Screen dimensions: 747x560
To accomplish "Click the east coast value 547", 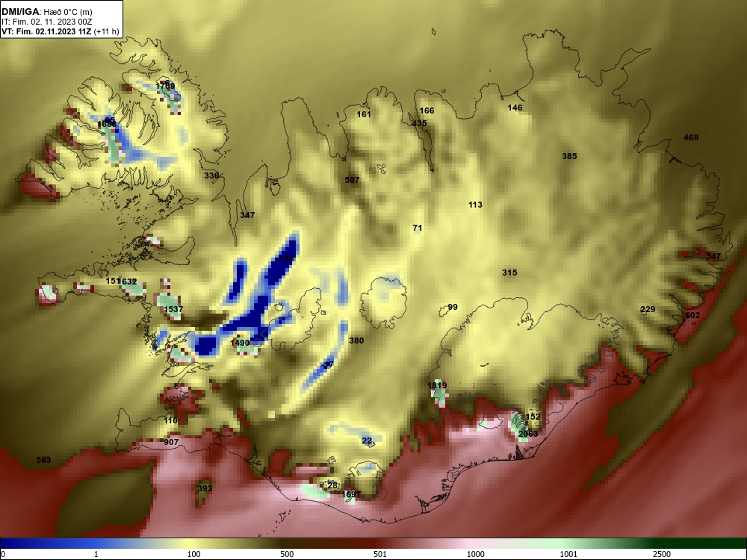I will (x=713, y=256).
